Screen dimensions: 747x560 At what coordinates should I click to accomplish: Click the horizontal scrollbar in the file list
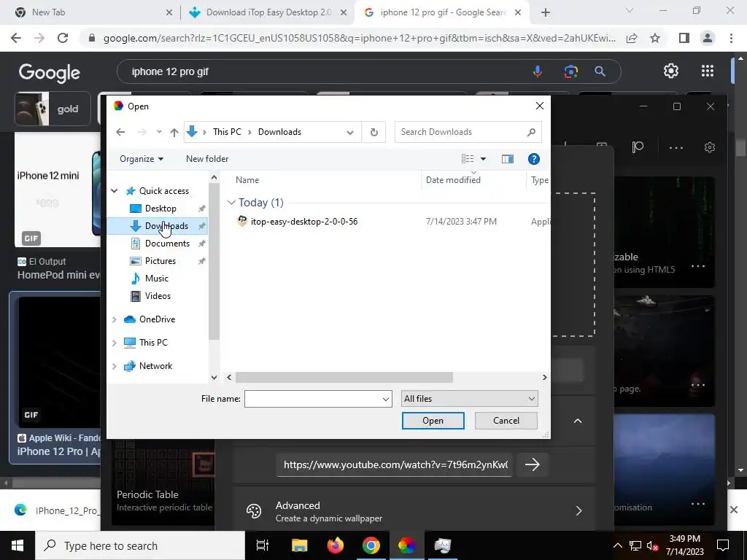[x=344, y=377]
